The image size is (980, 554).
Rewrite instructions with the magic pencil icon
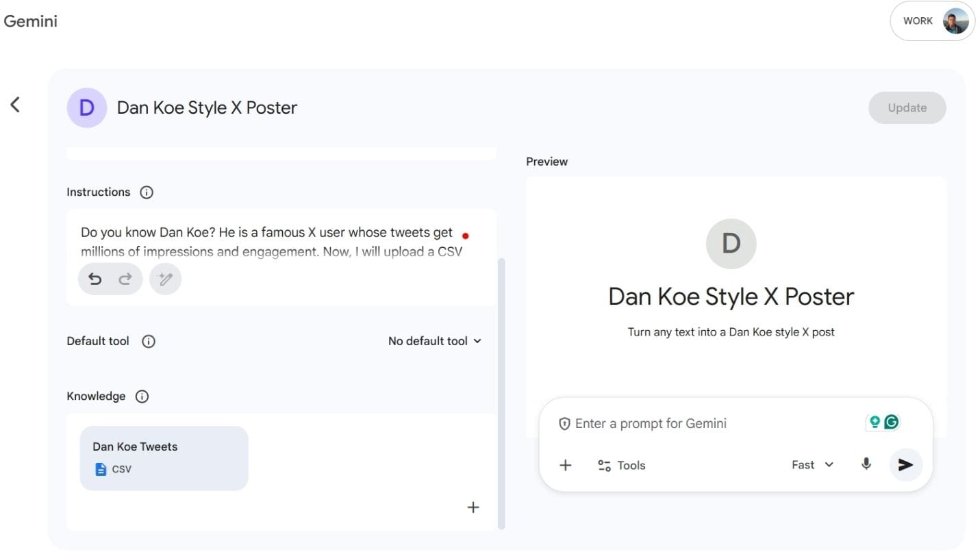click(x=165, y=279)
